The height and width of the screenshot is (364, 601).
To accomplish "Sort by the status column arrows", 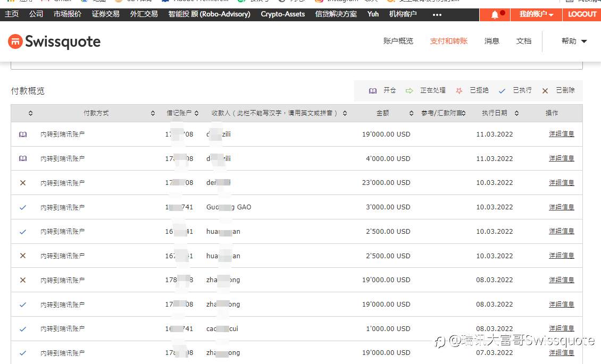I will point(31,113).
